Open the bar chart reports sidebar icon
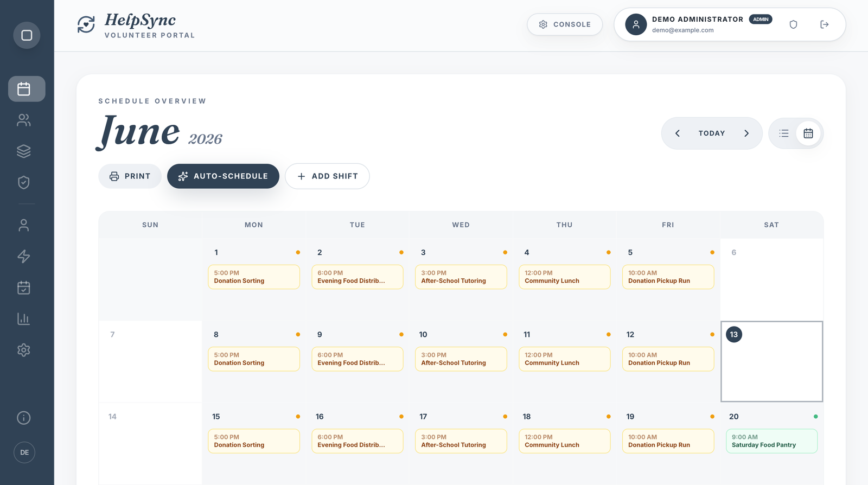This screenshot has height=485, width=868. [x=24, y=318]
